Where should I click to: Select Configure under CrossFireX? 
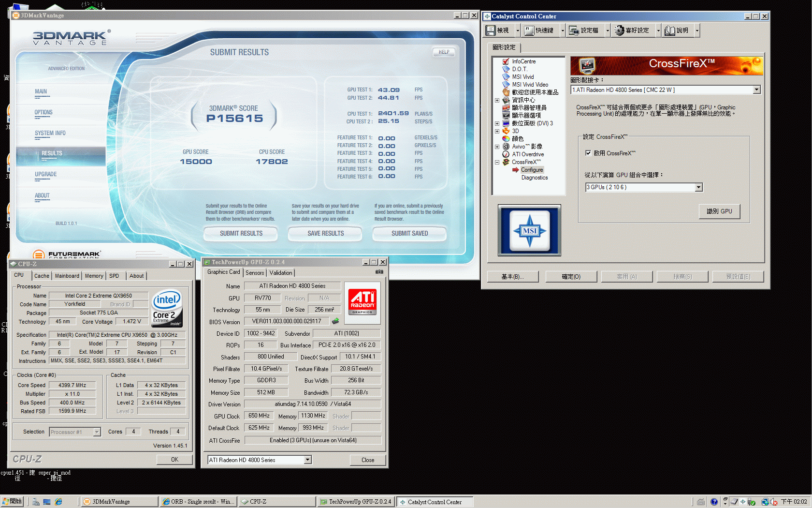(532, 170)
